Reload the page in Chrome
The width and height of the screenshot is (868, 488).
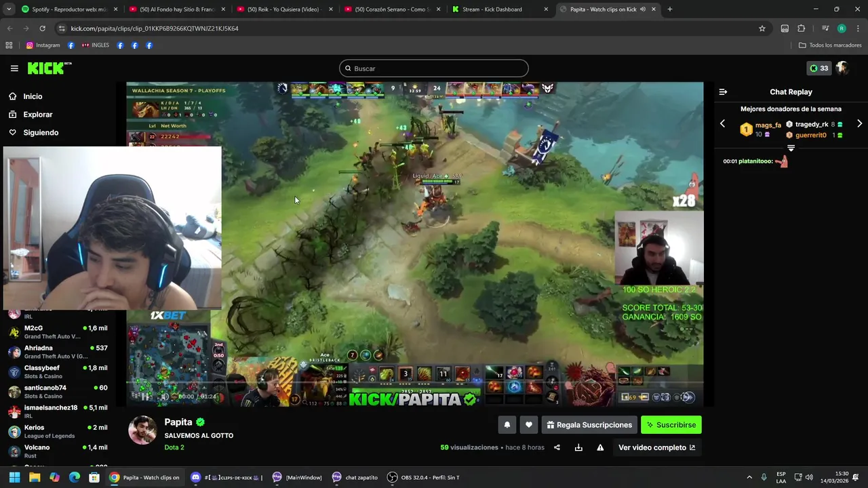(42, 28)
